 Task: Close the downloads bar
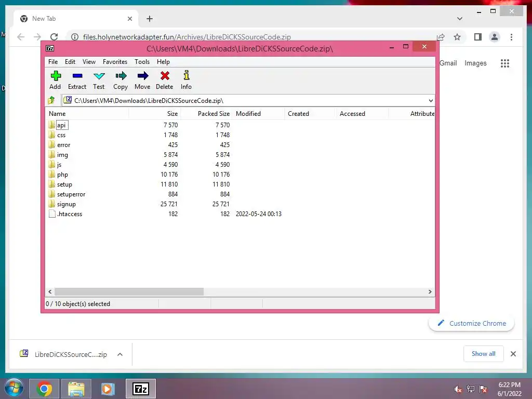tap(513, 354)
